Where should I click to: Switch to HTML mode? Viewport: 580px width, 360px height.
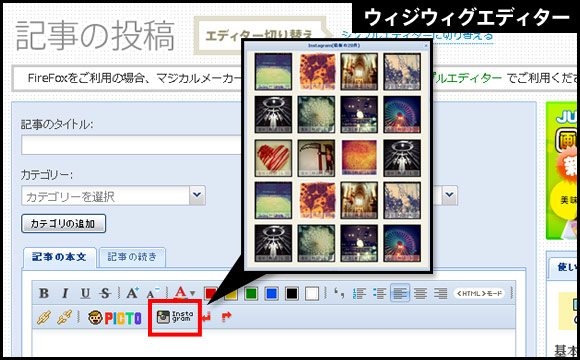tap(479, 294)
